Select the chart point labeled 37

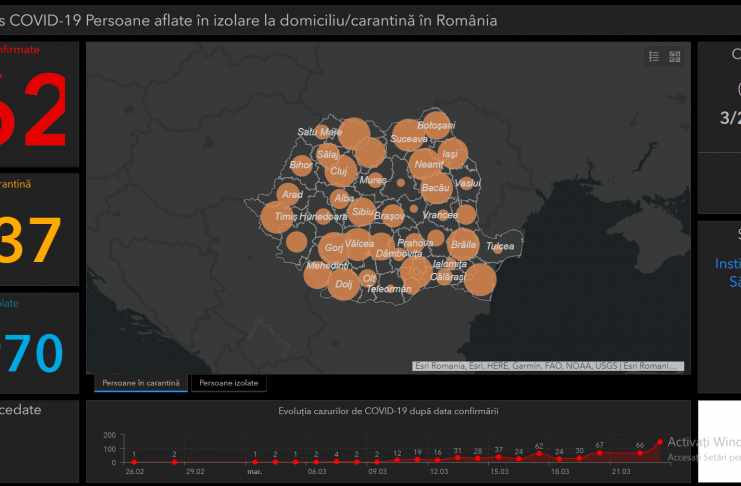(x=499, y=457)
